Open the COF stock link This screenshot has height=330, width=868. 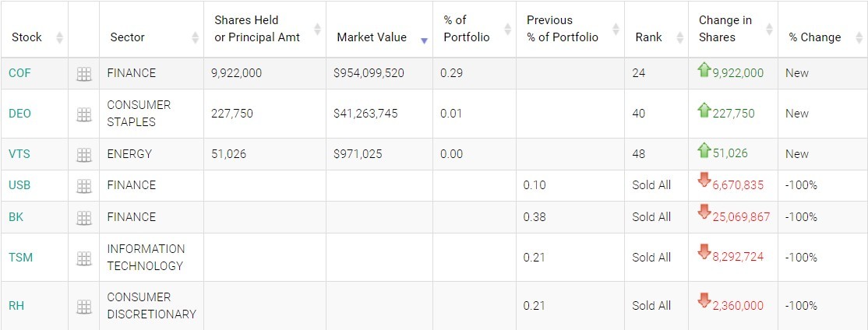pos(19,73)
